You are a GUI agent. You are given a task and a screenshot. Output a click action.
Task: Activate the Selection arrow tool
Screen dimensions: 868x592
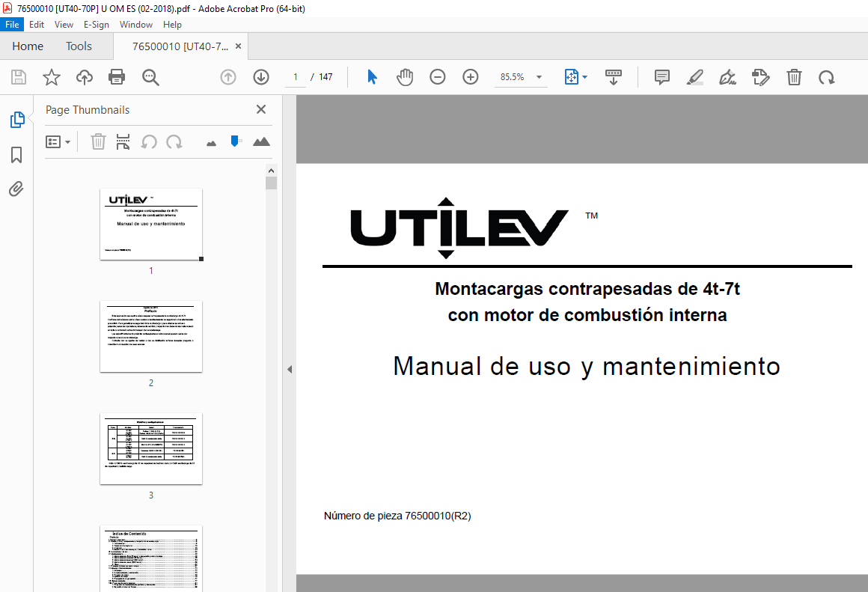click(x=372, y=77)
